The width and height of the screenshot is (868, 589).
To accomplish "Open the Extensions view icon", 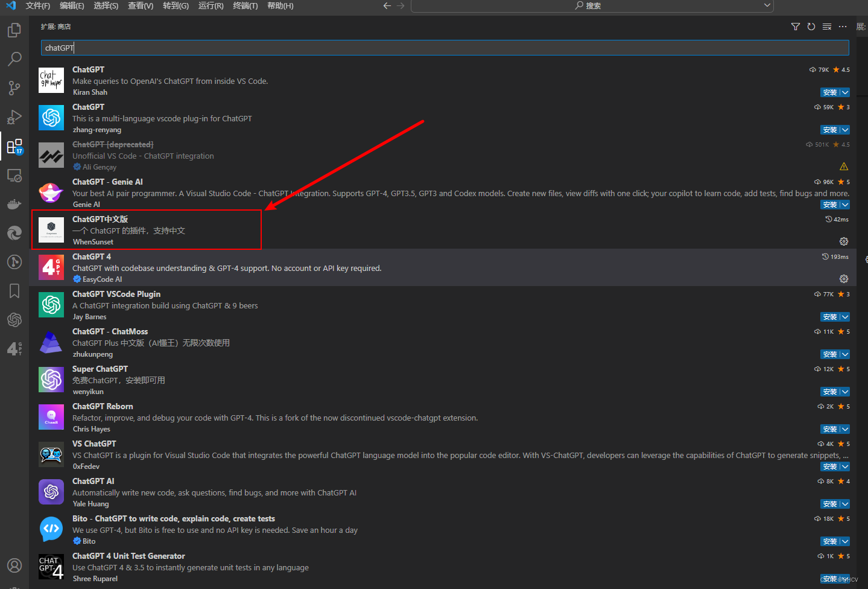I will point(14,146).
